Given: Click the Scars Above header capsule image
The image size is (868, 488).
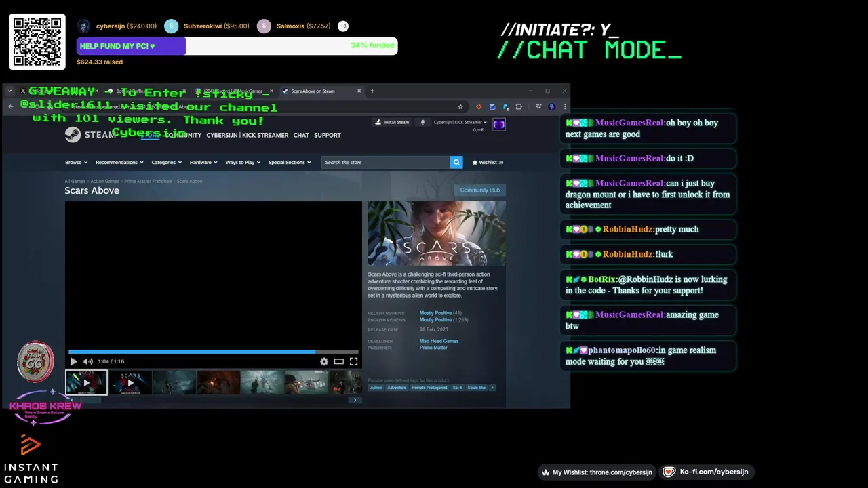Looking at the screenshot, I should (x=437, y=233).
